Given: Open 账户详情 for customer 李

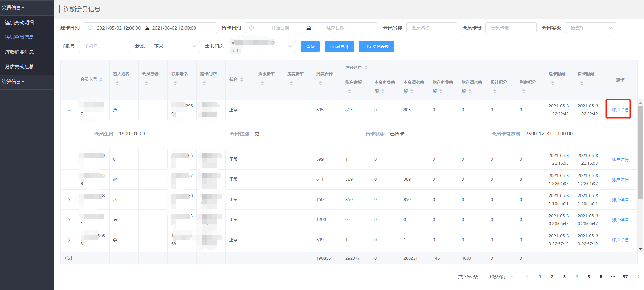Looking at the screenshot, I should 620,240.
